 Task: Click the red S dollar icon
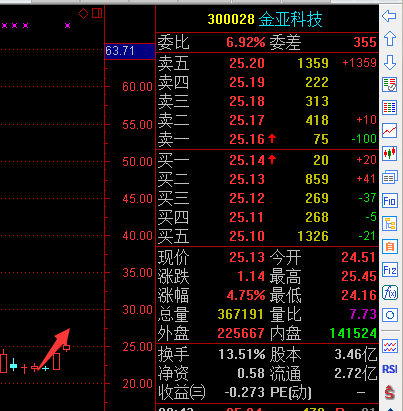pyautogui.click(x=389, y=392)
